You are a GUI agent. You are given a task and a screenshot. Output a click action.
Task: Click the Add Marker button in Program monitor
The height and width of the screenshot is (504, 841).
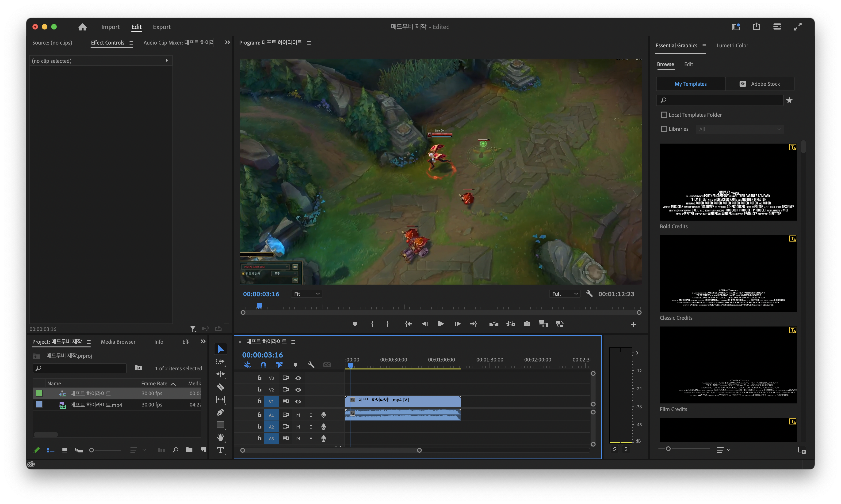tap(355, 324)
